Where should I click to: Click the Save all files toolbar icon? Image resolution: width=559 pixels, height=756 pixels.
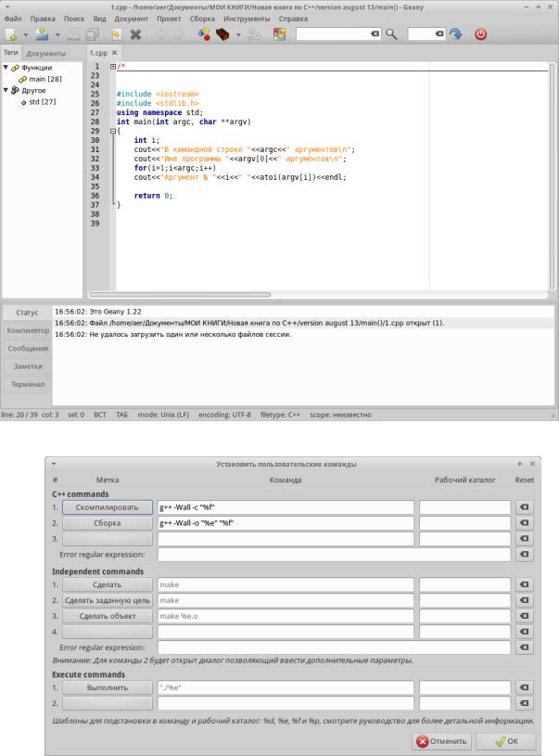92,34
